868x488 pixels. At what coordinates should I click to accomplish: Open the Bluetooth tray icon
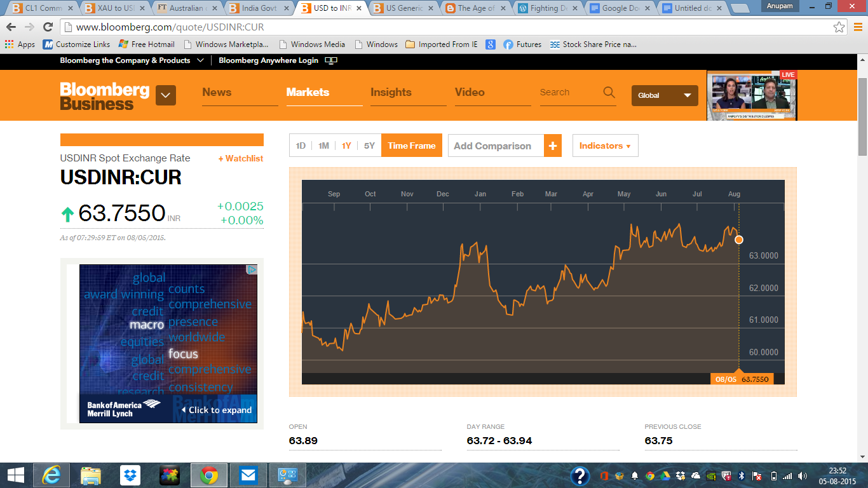[741, 476]
